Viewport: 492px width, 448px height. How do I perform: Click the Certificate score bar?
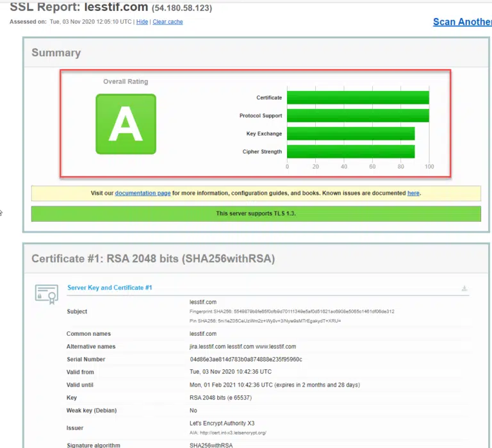click(x=357, y=98)
